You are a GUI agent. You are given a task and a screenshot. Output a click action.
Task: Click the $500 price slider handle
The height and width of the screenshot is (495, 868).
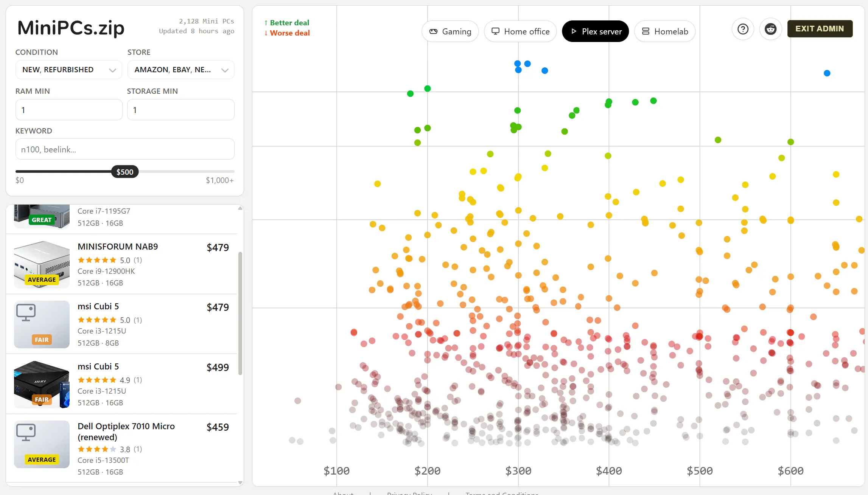point(125,172)
